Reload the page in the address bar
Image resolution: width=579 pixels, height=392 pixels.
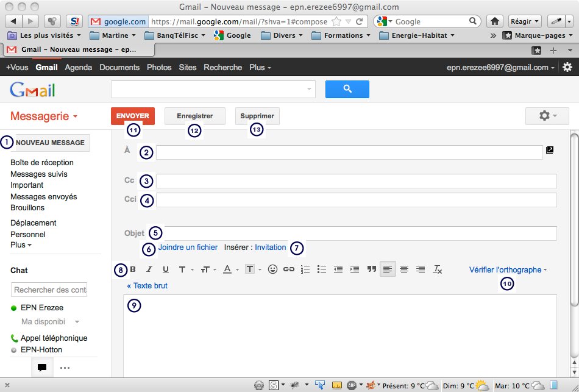359,21
